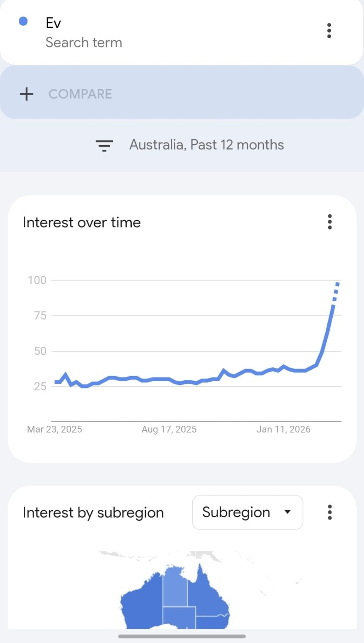Tap the bottom home gesture bar

pyautogui.click(x=182, y=636)
